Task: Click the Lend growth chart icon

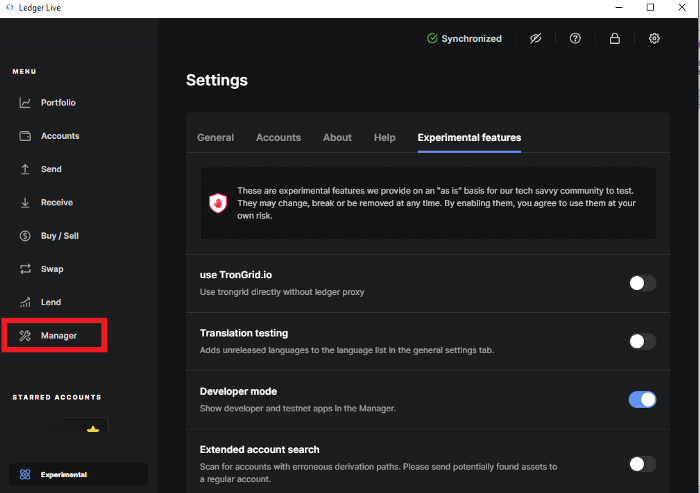Action: point(25,302)
